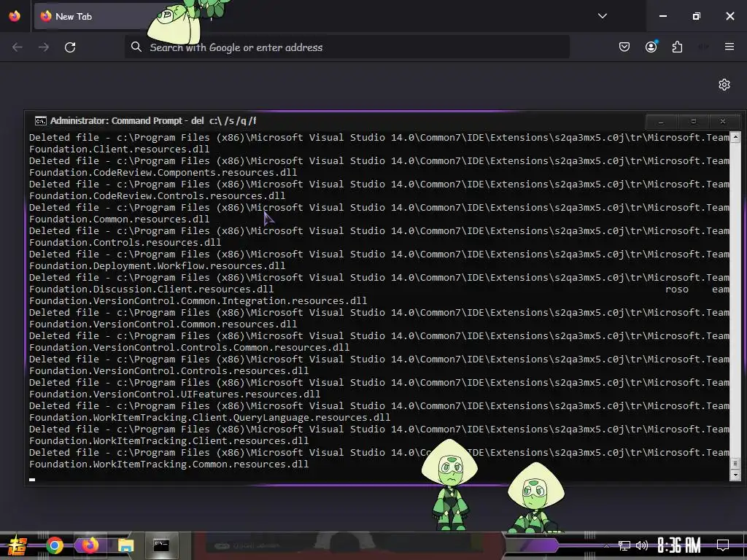Go back with the browser back arrow
This screenshot has width=747, height=560.
tap(18, 47)
